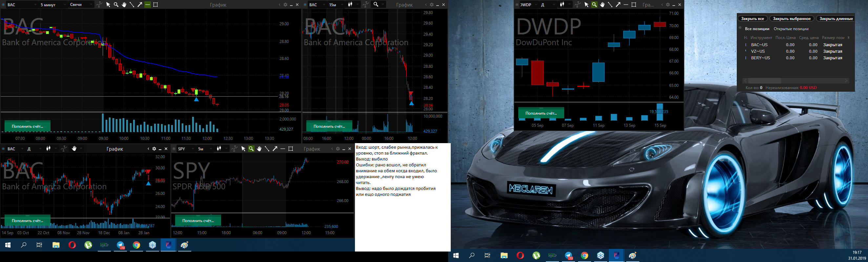This screenshot has width=868, height=262.
Task: Select the zoom magnifier in BAC 5 минут chart
Action: click(116, 5)
